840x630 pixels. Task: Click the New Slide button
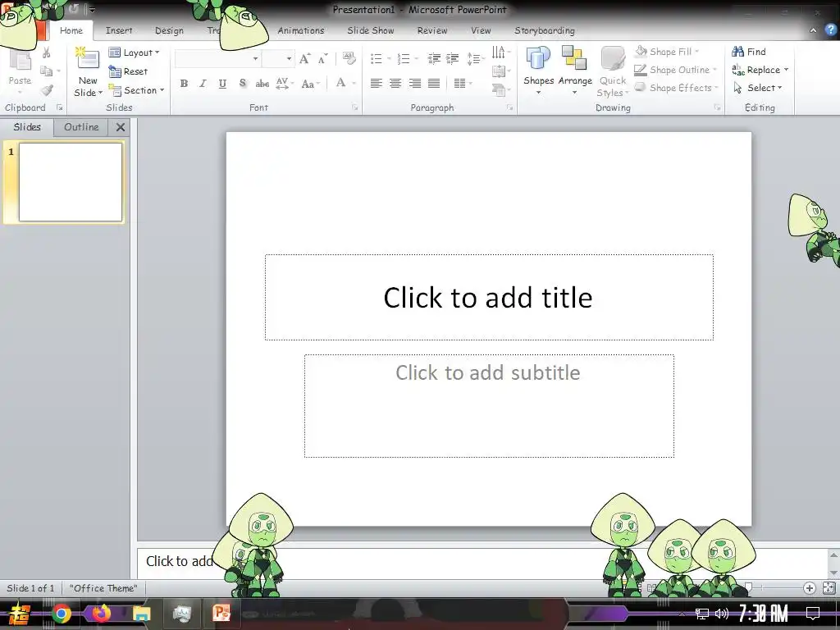pyautogui.click(x=88, y=71)
